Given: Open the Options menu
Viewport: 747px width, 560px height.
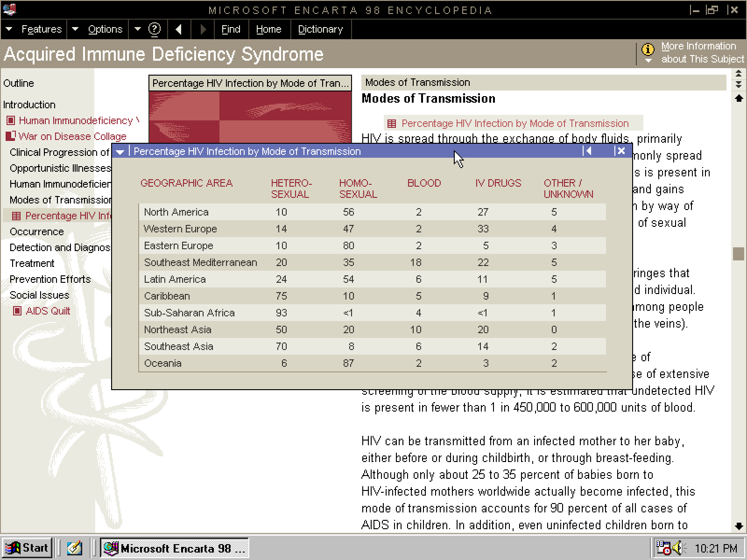Looking at the screenshot, I should pyautogui.click(x=105, y=29).
